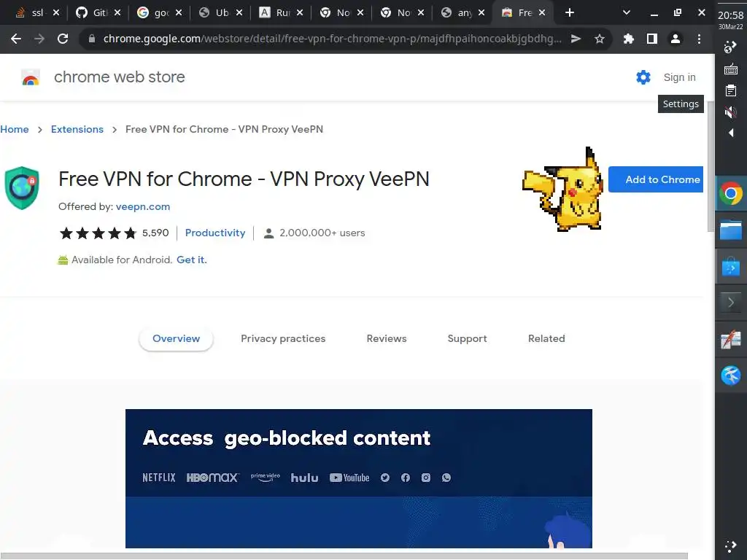
Task: Click the page vertical scrollbar
Action: pos(710,166)
